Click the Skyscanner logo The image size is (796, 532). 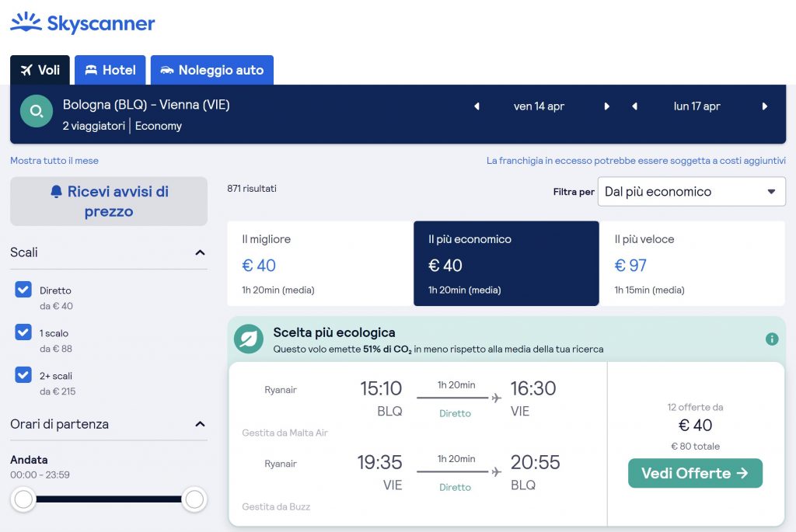82,23
